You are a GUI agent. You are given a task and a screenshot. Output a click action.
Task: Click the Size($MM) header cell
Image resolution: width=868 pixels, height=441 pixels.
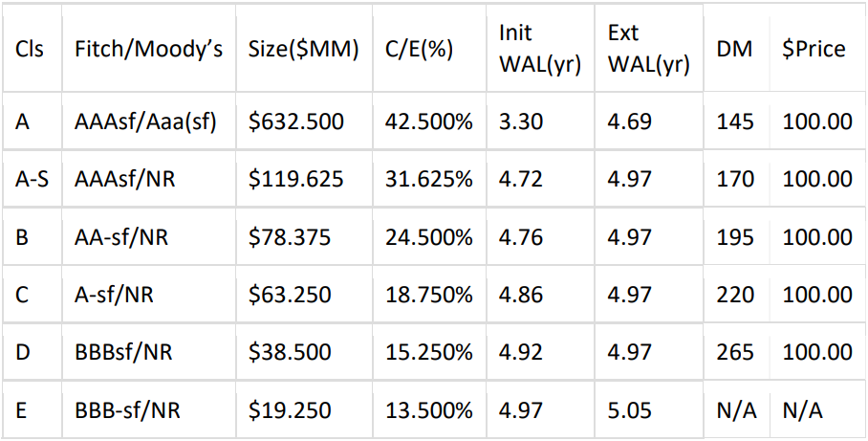tap(303, 50)
